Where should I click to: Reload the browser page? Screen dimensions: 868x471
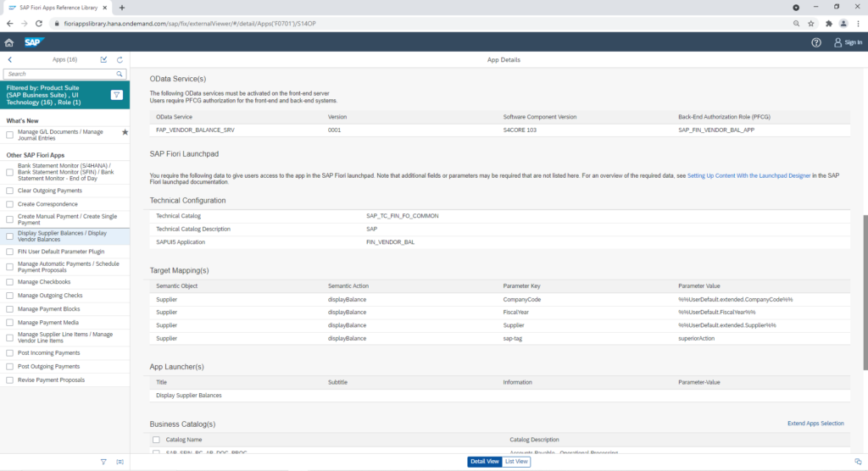pyautogui.click(x=39, y=24)
